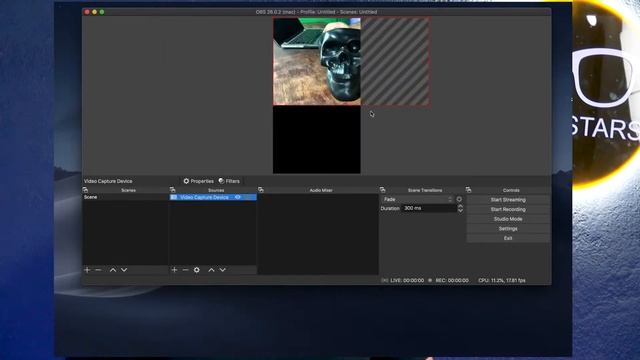This screenshot has height=360, width=640.
Task: Click the Video Capture Device source type icon
Action: click(x=174, y=197)
